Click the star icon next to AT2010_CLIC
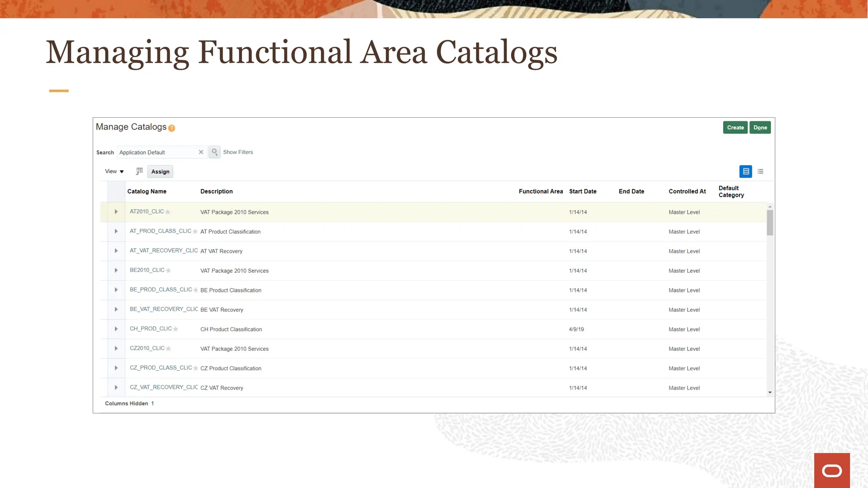 [x=168, y=212]
